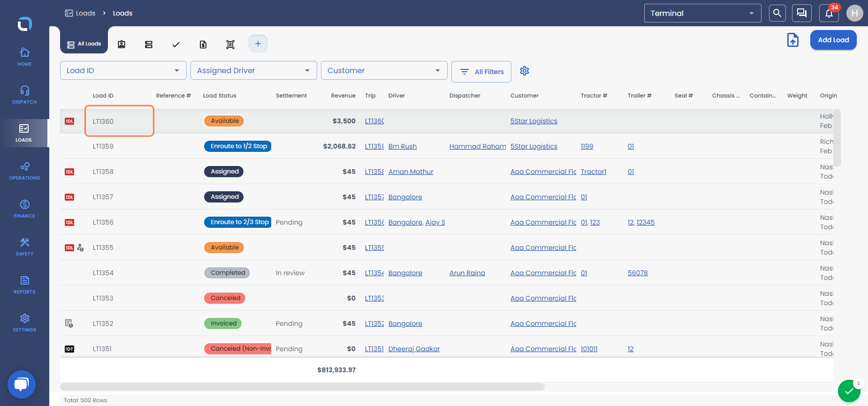This screenshot has width=868, height=406.
Task: Add a new view tab with plus
Action: click(x=258, y=44)
